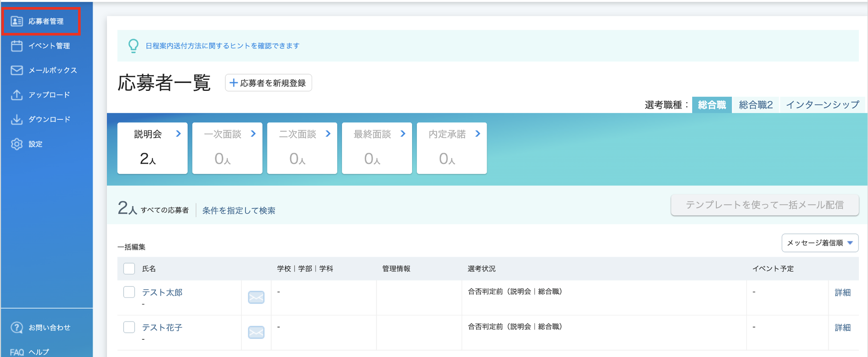
Task: Check the box for テスト太郎
Action: 129,292
